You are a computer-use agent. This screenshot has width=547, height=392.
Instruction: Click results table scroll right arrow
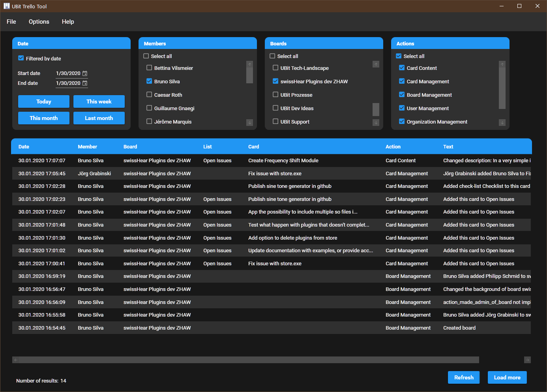tap(527, 360)
